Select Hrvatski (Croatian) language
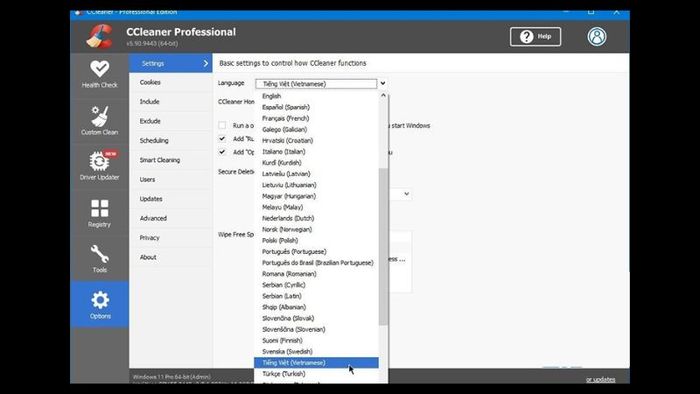Screen dimensions: 700x394 click(x=317, y=141)
